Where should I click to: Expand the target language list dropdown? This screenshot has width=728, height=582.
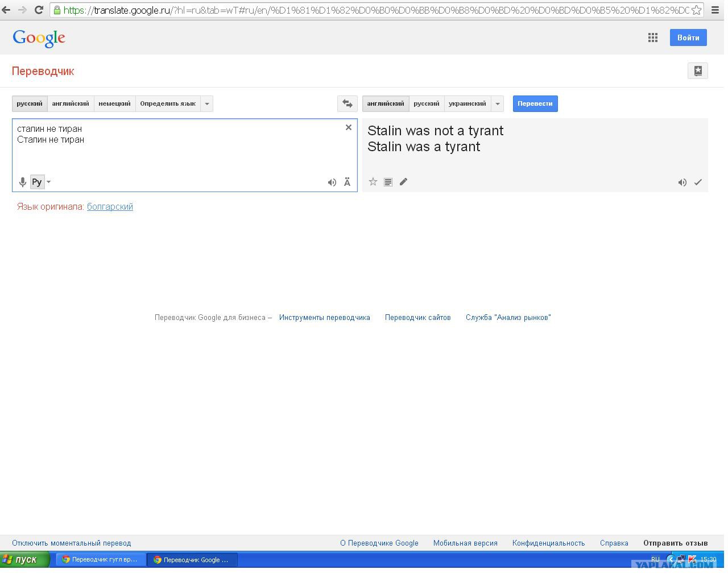pos(498,103)
